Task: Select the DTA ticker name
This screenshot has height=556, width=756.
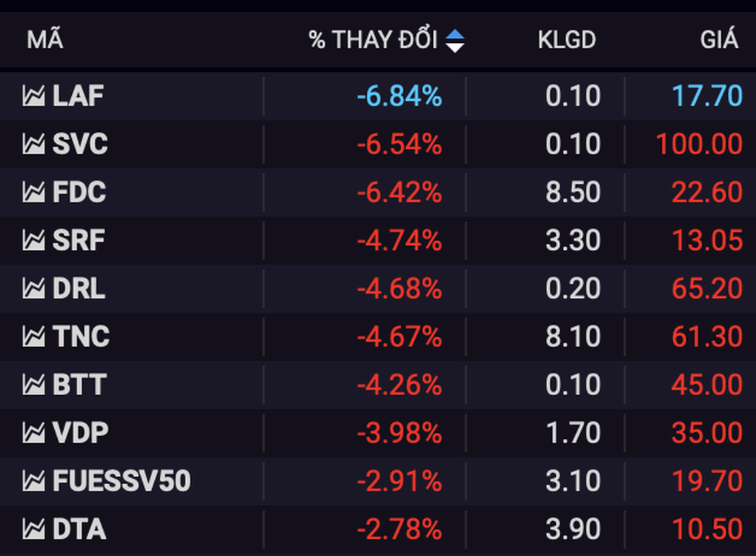Action: (x=79, y=529)
